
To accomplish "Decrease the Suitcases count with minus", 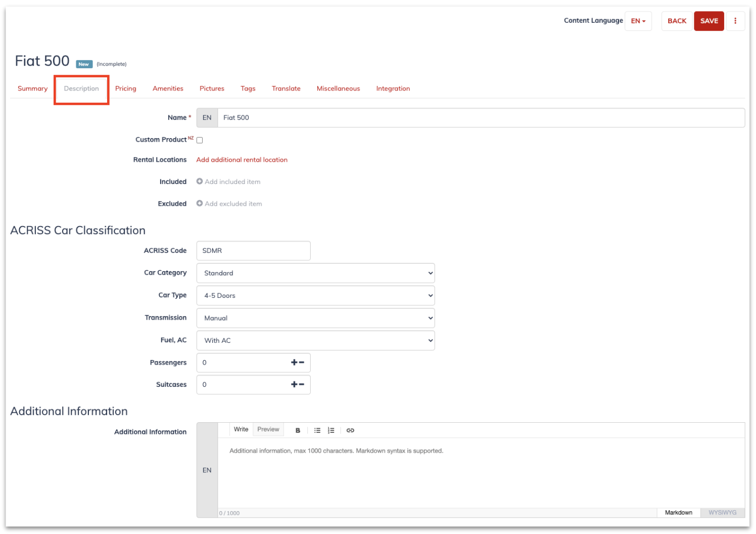I will [302, 384].
